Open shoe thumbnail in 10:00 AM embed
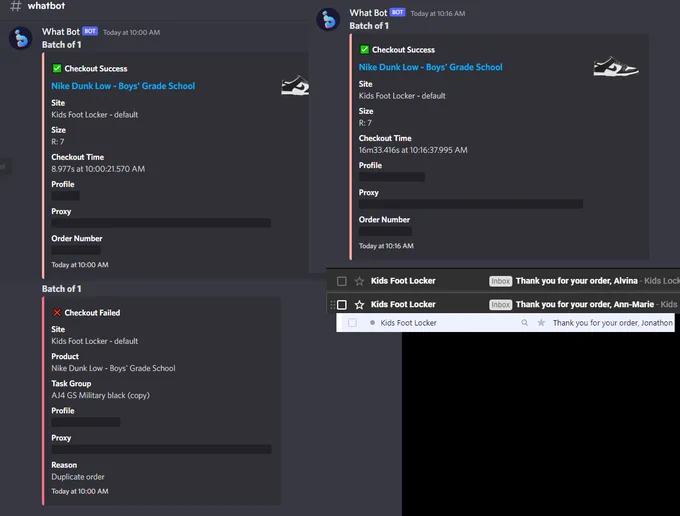 [295, 85]
